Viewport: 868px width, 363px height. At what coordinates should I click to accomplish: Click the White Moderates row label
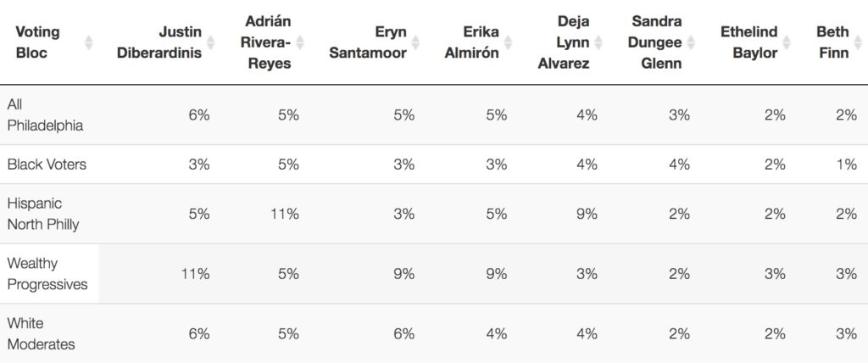(42, 333)
